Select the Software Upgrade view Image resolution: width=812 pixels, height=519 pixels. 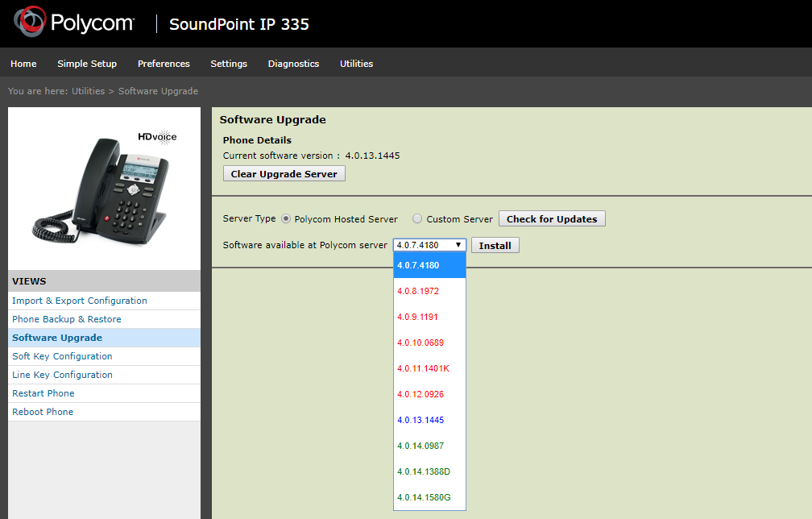coord(104,338)
